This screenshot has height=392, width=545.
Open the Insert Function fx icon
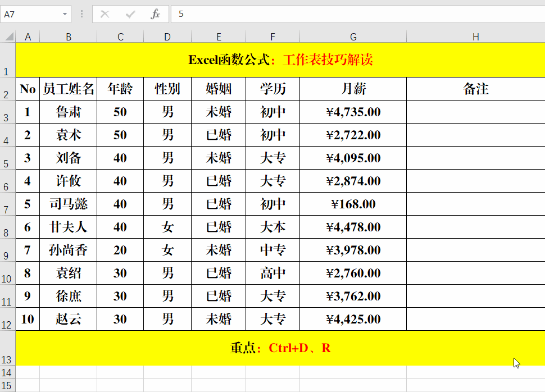(155, 14)
